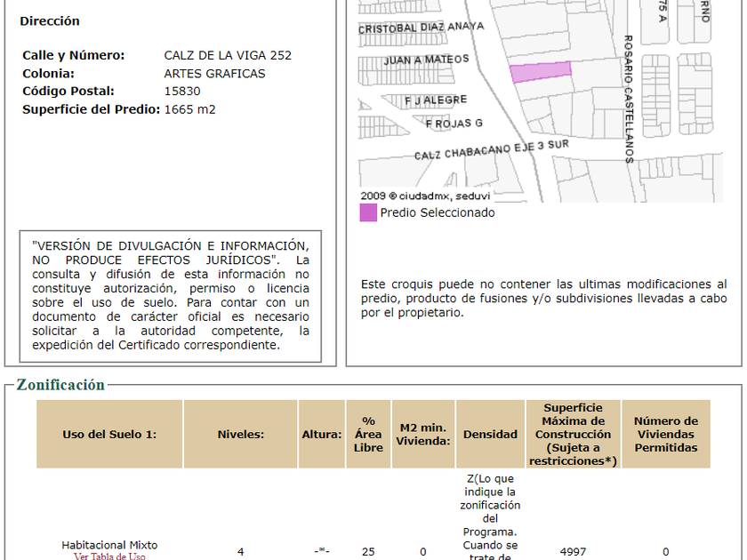
Task: Click the CALZ CHABACANO EJE 3 SUR label
Action: 492,149
